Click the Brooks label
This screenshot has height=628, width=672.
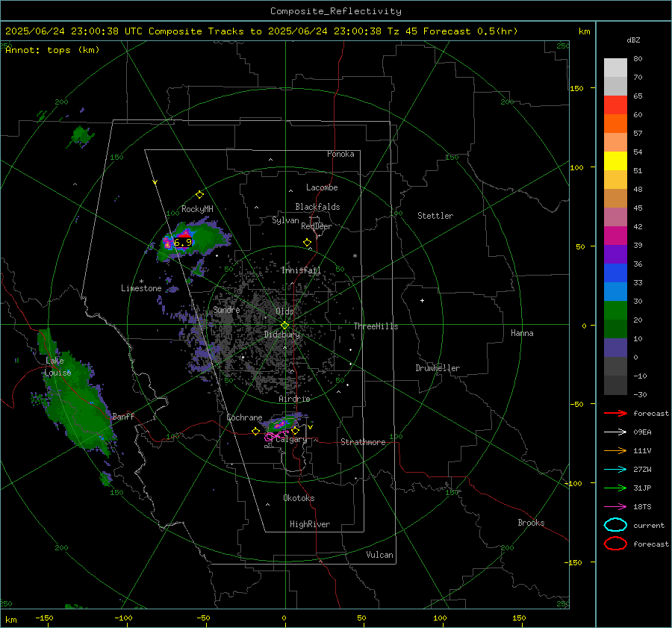[531, 523]
